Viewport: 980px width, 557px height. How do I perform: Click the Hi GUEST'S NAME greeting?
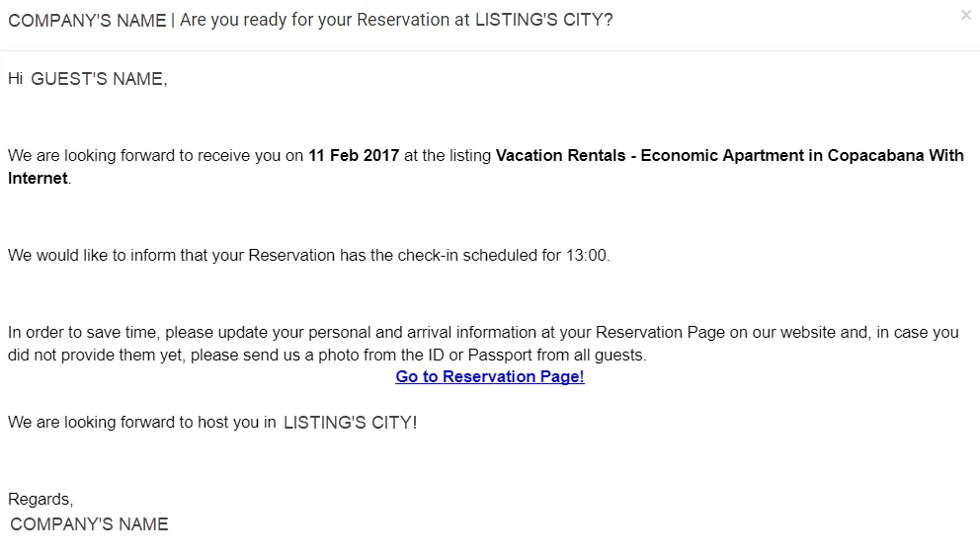88,79
